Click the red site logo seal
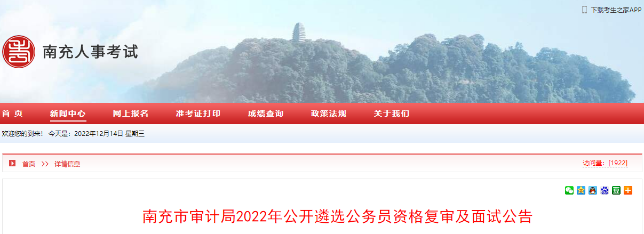 pyautogui.click(x=18, y=52)
